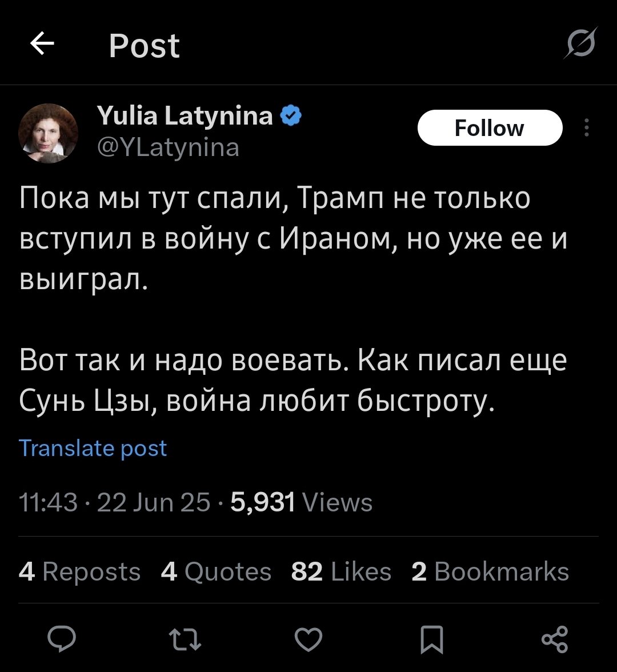Viewport: 617px width, 672px height.
Task: Tap the reply speech bubble icon
Action: click(x=60, y=638)
